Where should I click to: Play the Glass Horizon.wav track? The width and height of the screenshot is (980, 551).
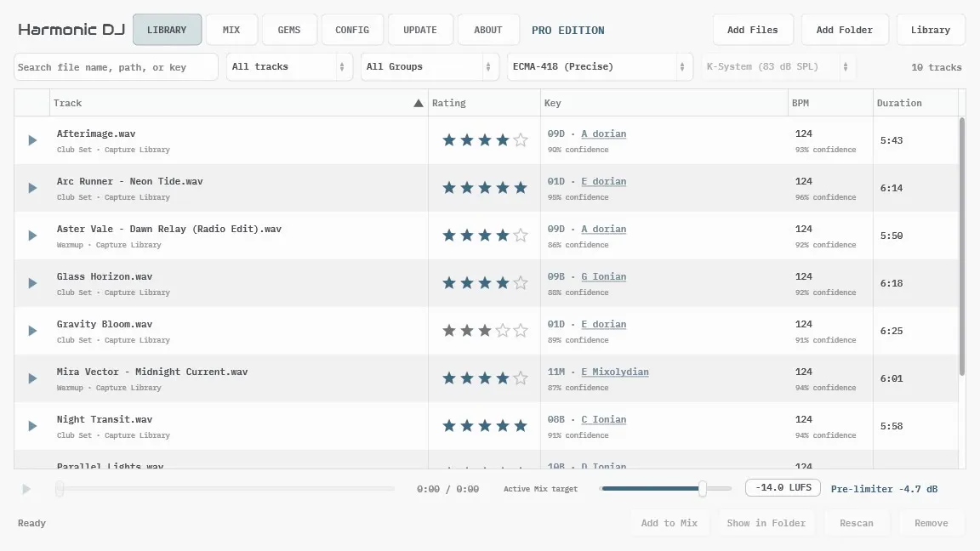click(x=32, y=283)
